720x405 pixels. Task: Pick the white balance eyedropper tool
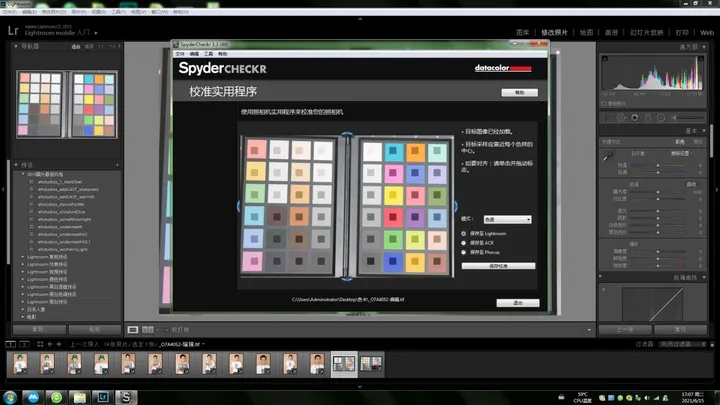click(x=607, y=157)
